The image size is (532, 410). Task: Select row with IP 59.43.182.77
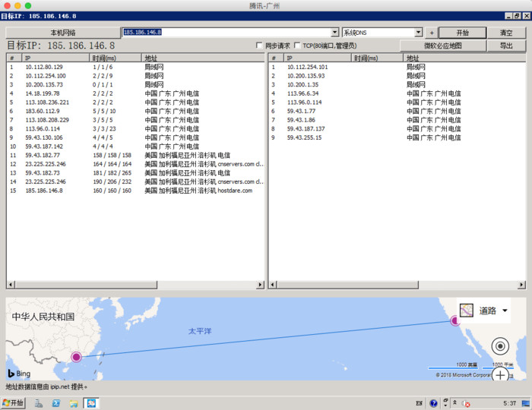click(x=135, y=155)
